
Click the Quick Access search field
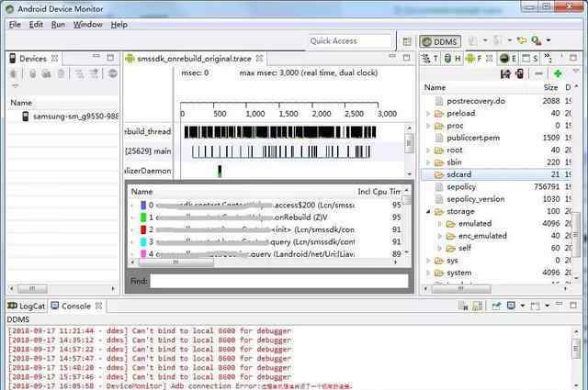[350, 41]
